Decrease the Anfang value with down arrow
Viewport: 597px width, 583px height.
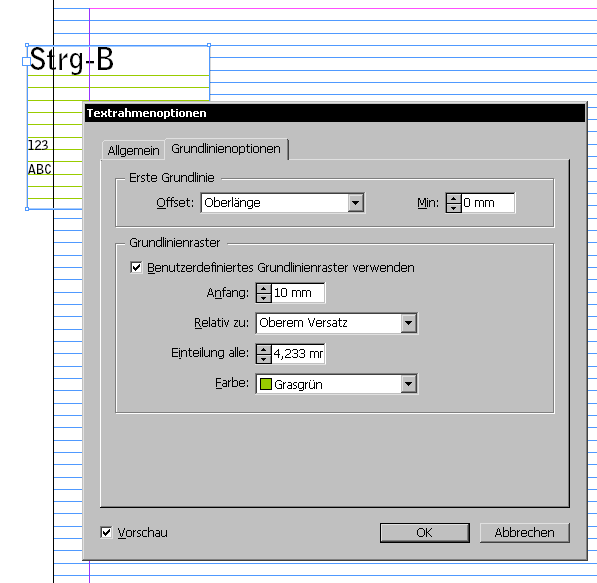(x=263, y=297)
